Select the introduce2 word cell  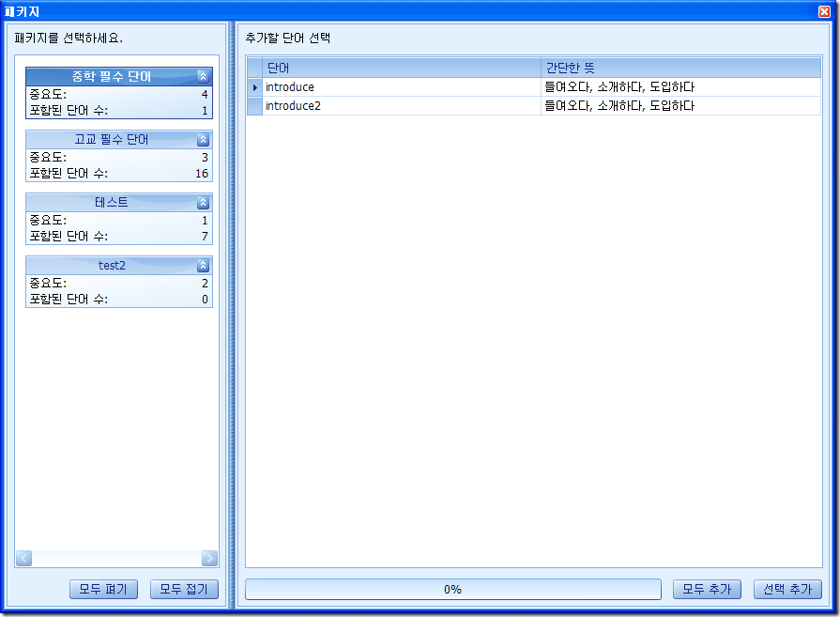point(402,105)
